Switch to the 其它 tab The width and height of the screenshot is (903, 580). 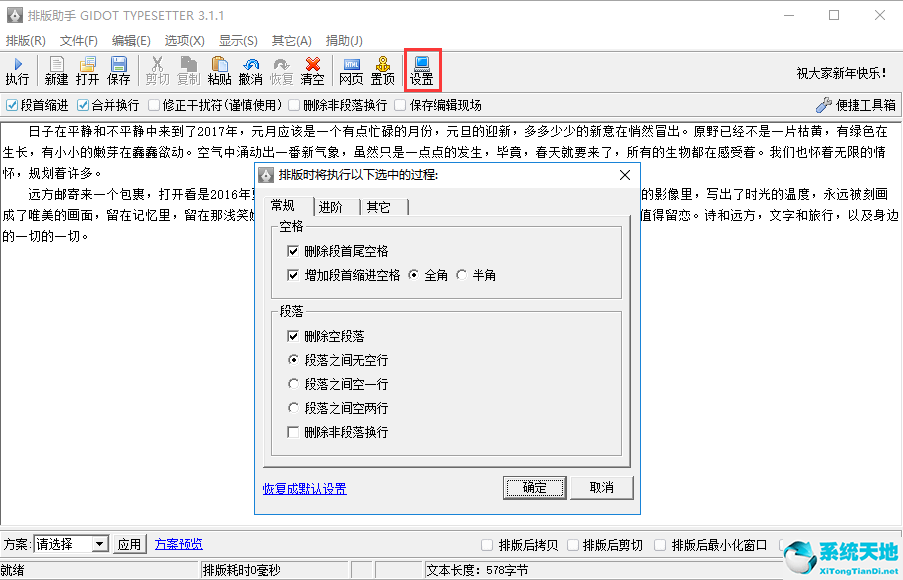[380, 207]
